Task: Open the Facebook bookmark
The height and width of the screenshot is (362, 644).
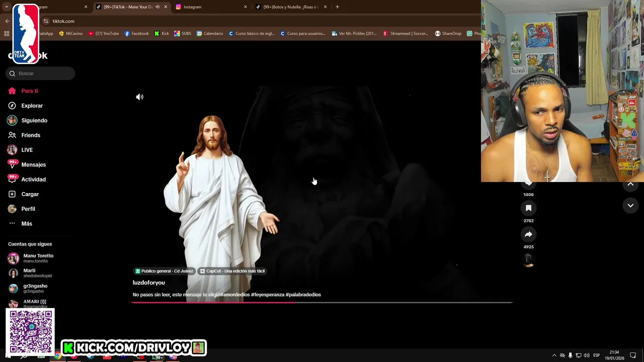Action: [x=136, y=34]
